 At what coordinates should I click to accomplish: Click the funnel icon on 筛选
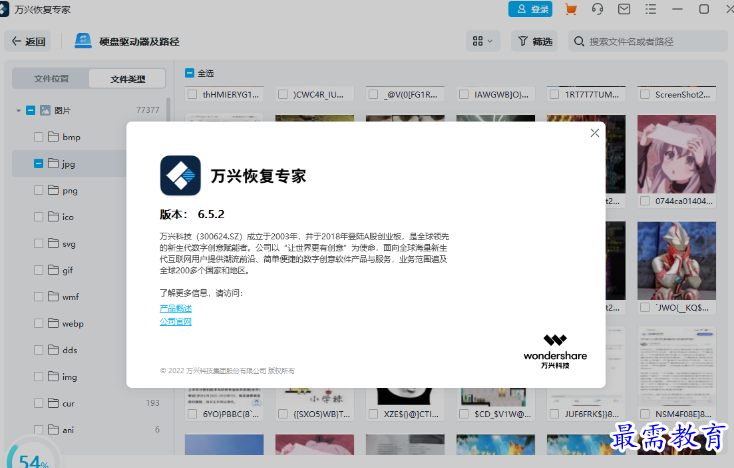pos(523,41)
